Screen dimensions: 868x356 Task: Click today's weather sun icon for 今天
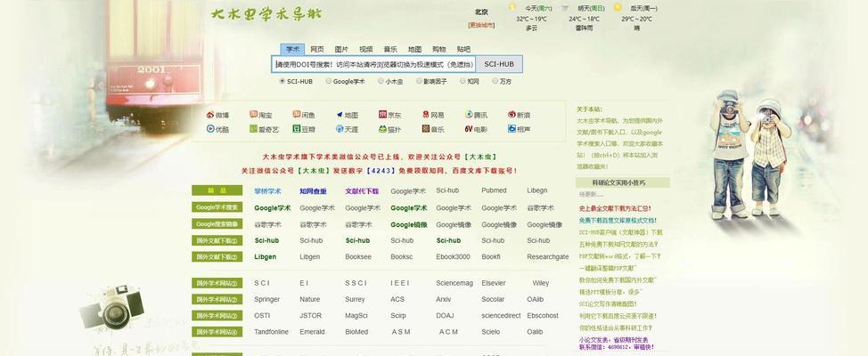pyautogui.click(x=512, y=8)
